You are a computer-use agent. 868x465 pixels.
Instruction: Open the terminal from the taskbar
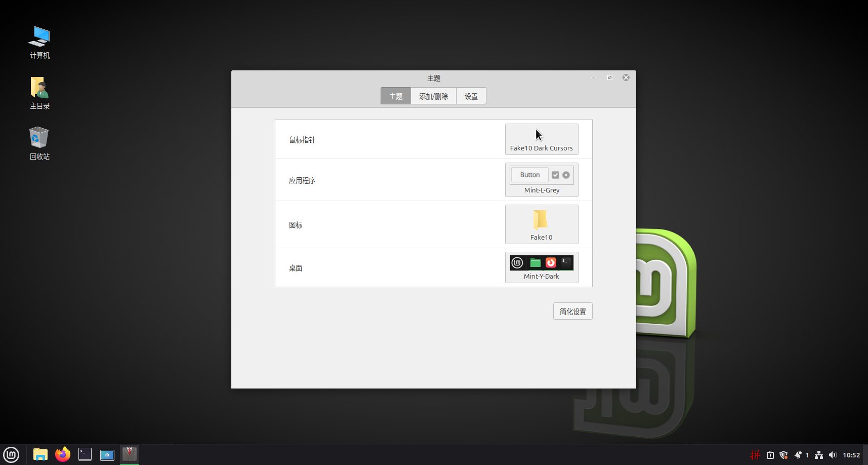point(85,454)
